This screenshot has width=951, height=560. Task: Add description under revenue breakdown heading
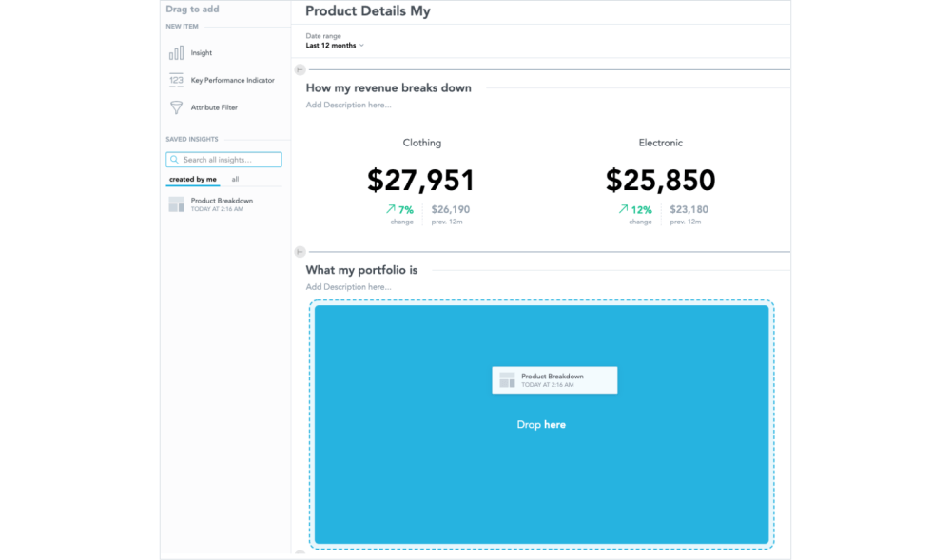pyautogui.click(x=348, y=105)
